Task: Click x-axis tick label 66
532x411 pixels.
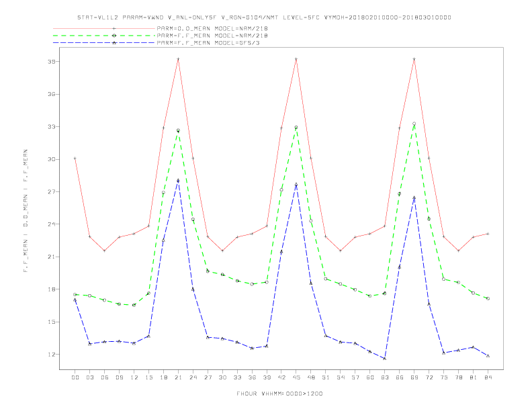Action: pos(400,377)
